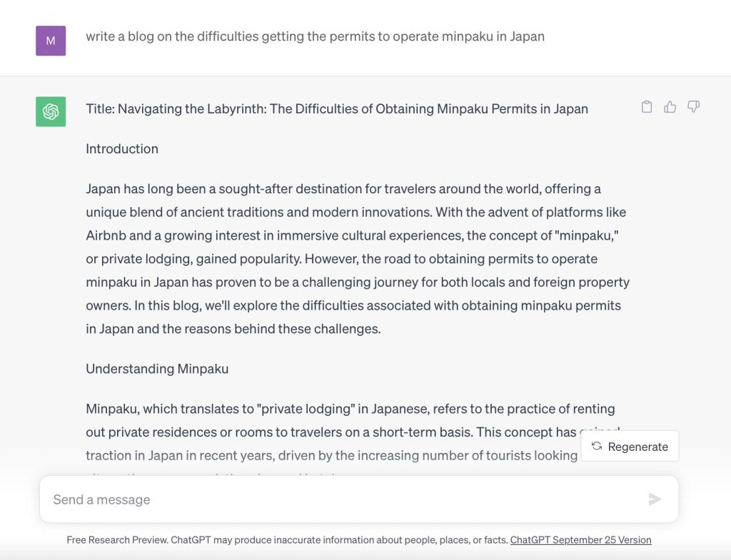Screen dimensions: 731x560
Task: Click the Regenerate button
Action: 630,447
